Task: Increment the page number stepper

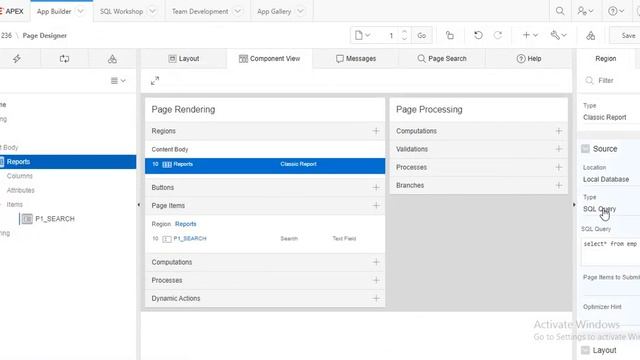Action: click(404, 32)
